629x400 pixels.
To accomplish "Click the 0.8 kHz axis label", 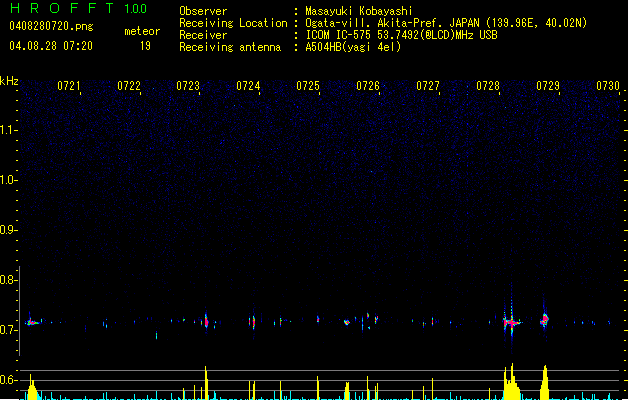I will tap(8, 280).
